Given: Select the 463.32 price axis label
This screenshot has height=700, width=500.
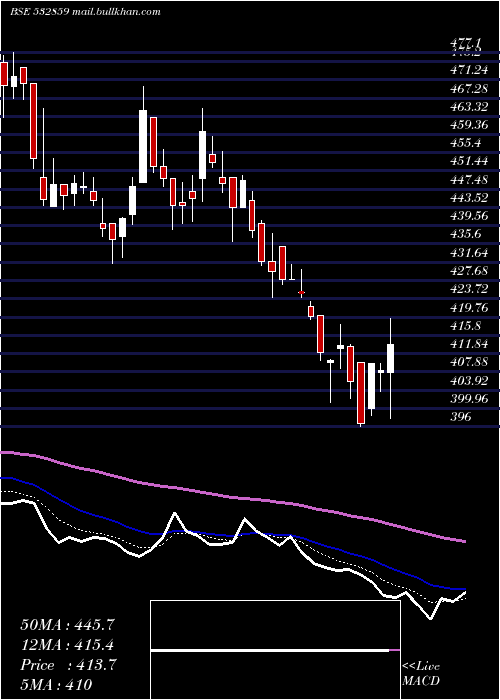Looking at the screenshot, I should point(469,107).
